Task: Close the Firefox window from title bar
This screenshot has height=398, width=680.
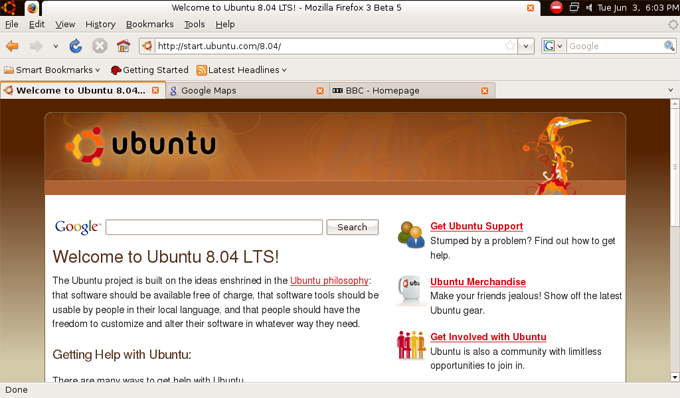Action: coord(530,8)
